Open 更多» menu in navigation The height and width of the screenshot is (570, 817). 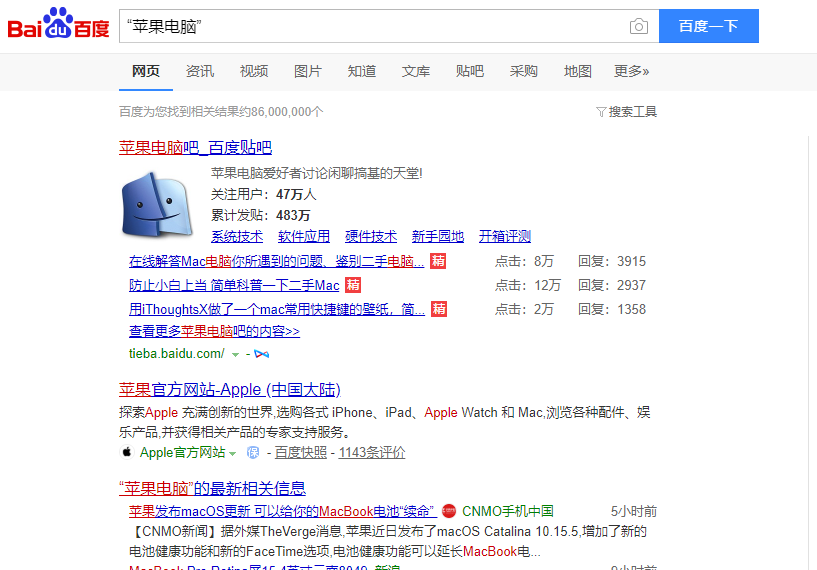[632, 71]
